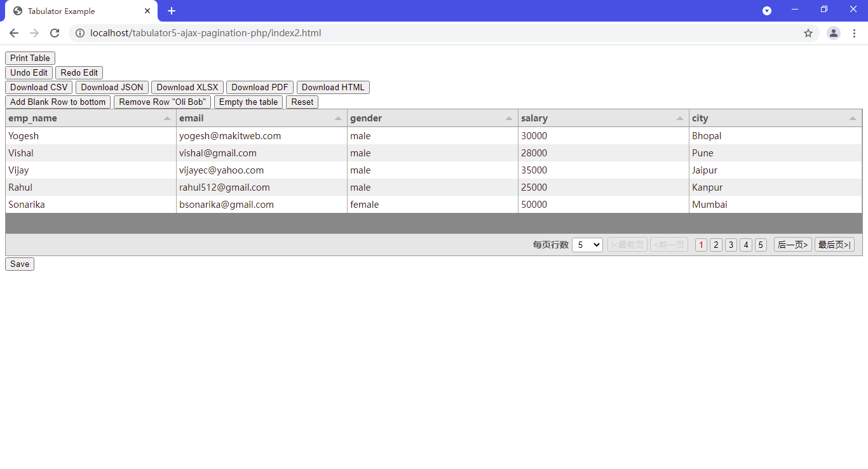
Task: Click the site information icon in address bar
Action: click(80, 33)
